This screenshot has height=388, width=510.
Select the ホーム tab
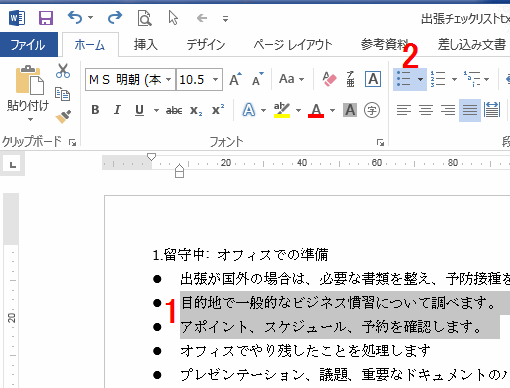[90, 45]
